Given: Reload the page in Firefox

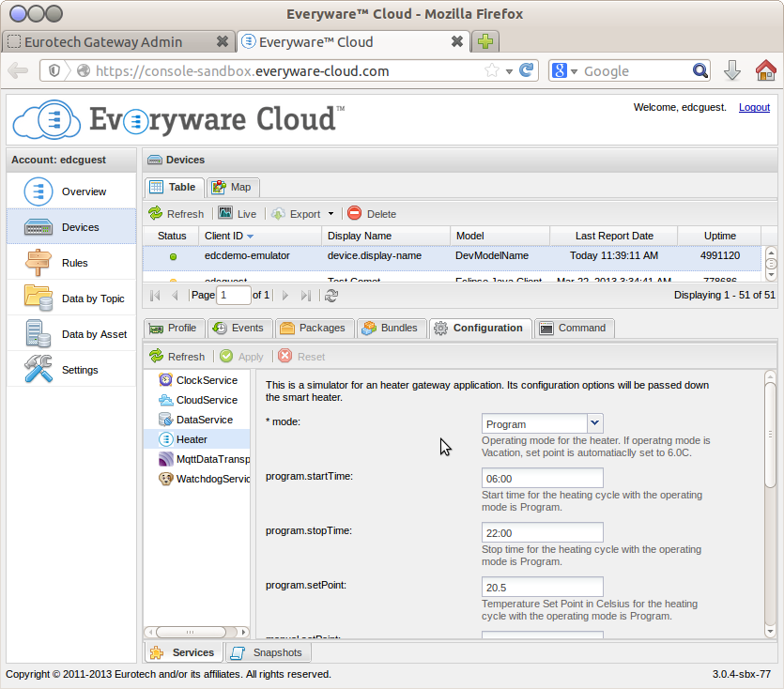Looking at the screenshot, I should (526, 70).
